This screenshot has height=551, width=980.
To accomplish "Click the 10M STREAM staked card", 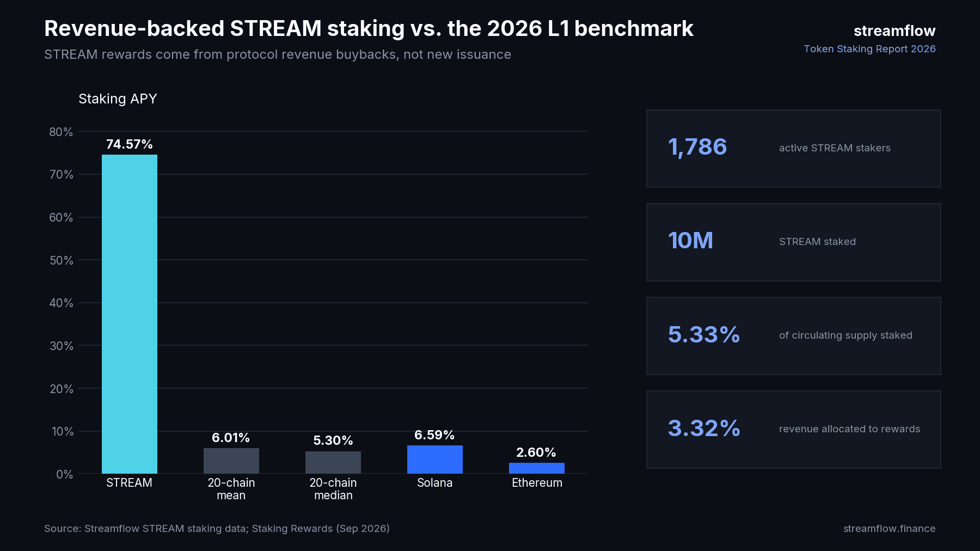I will [794, 242].
